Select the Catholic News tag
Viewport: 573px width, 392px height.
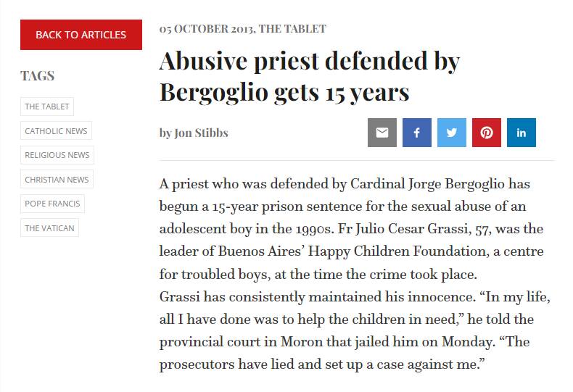[56, 131]
